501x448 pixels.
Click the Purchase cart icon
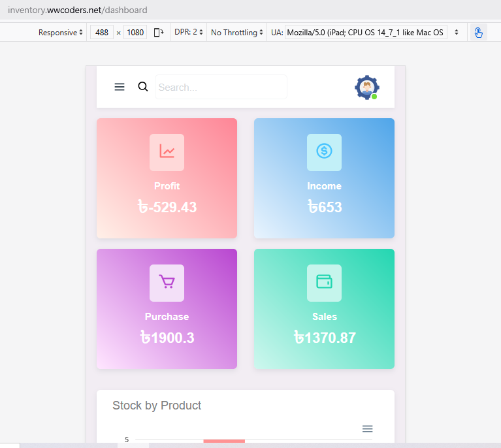(x=167, y=283)
